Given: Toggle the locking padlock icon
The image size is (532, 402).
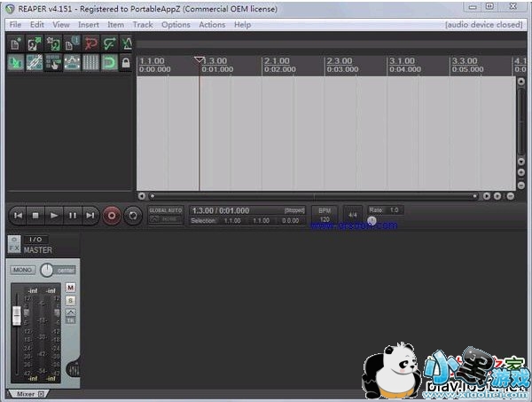Looking at the screenshot, I should coord(126,62).
